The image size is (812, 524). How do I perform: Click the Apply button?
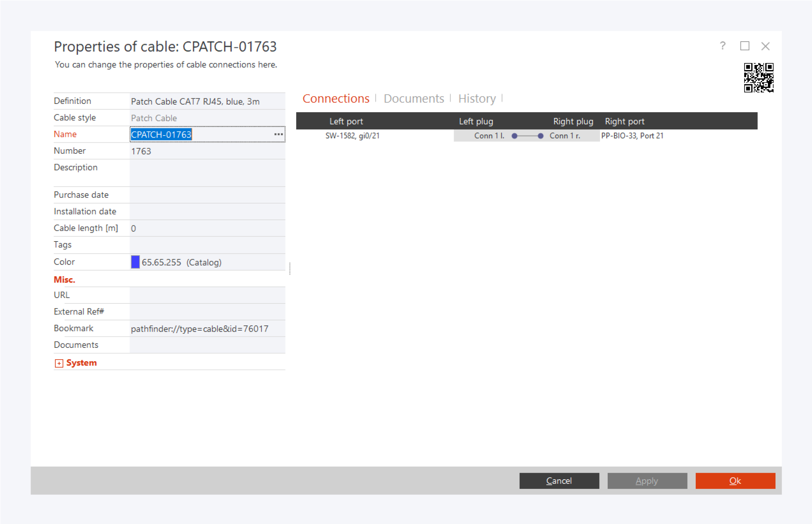click(x=647, y=481)
